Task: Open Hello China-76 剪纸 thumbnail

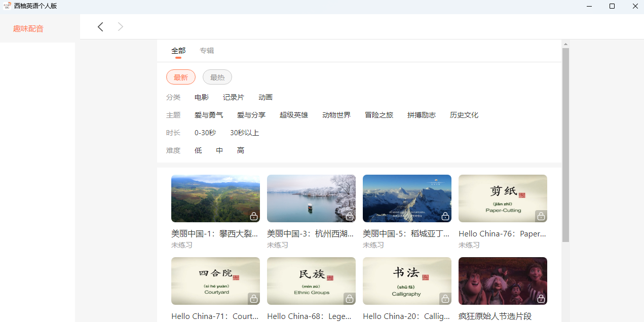Action: coord(503,198)
